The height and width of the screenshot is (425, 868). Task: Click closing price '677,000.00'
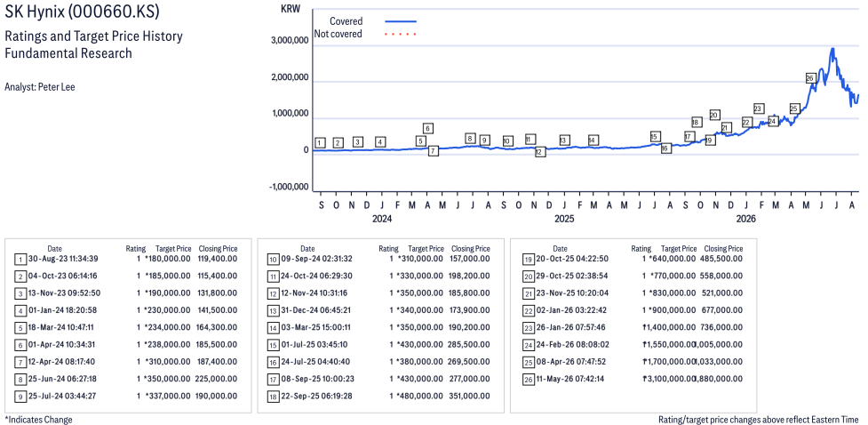point(722,310)
